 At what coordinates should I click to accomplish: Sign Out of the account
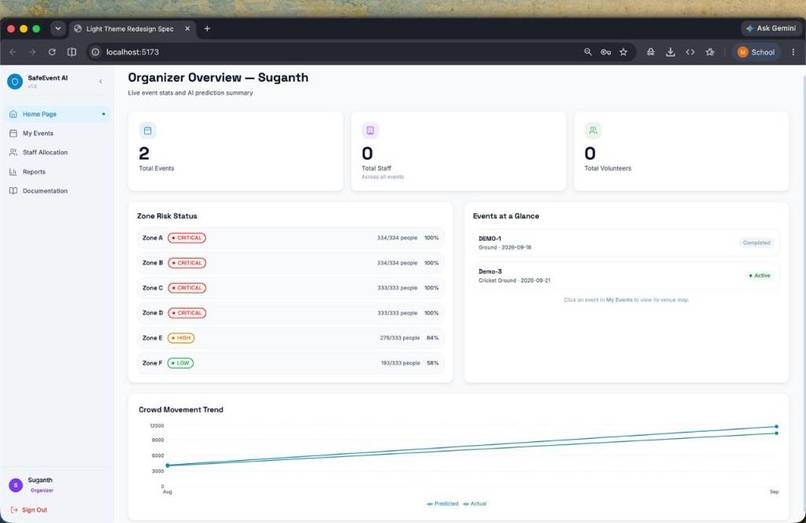coord(29,510)
